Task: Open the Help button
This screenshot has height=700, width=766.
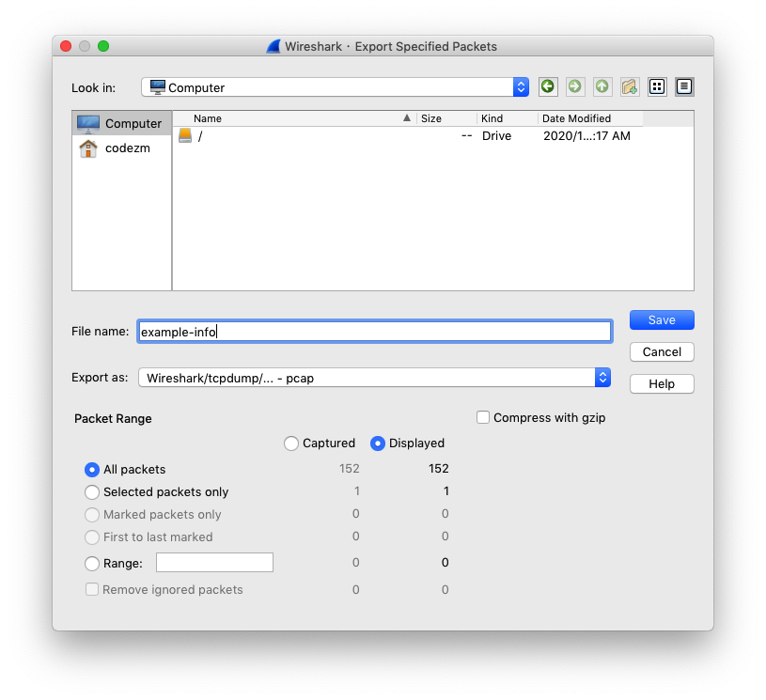Action: pos(662,384)
